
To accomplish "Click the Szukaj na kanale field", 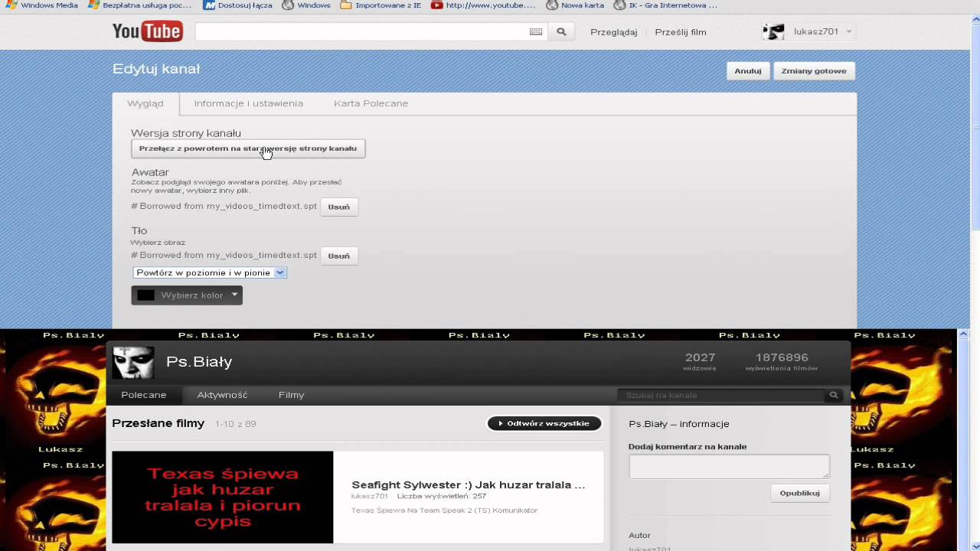I will [x=721, y=395].
